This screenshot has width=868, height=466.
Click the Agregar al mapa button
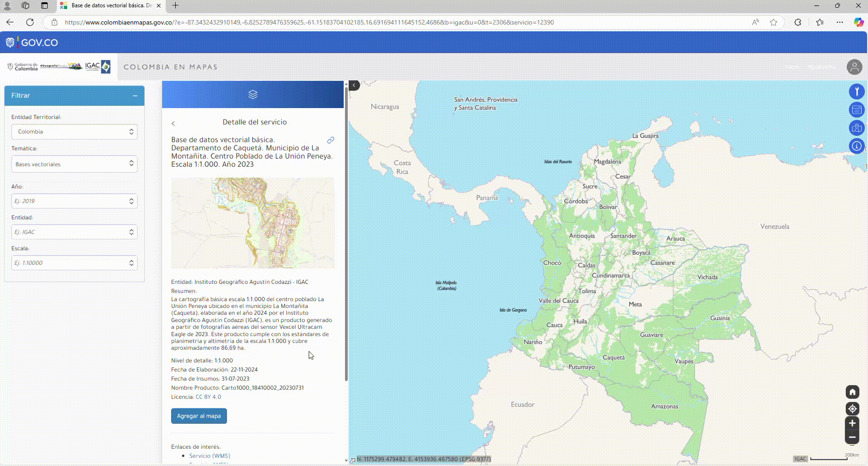199,416
